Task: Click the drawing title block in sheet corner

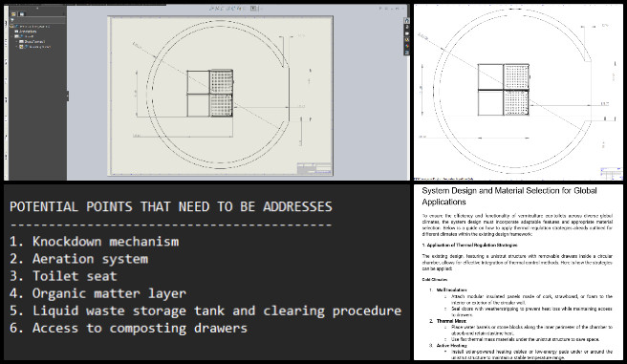Action: point(314,168)
